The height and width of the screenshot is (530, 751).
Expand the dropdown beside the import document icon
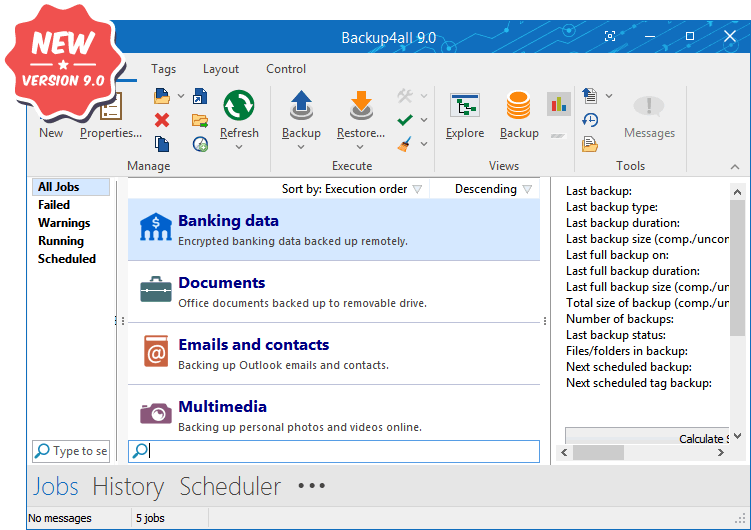[609, 96]
